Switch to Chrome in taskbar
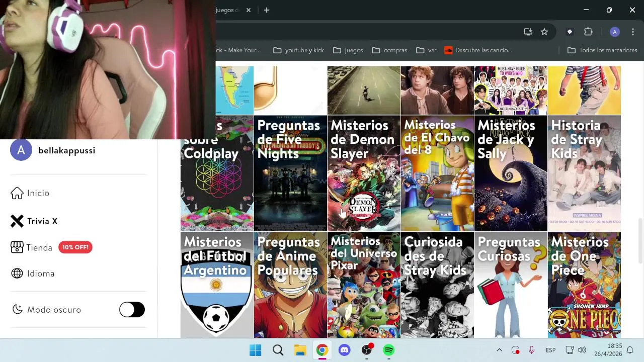644x362 pixels. click(x=322, y=350)
